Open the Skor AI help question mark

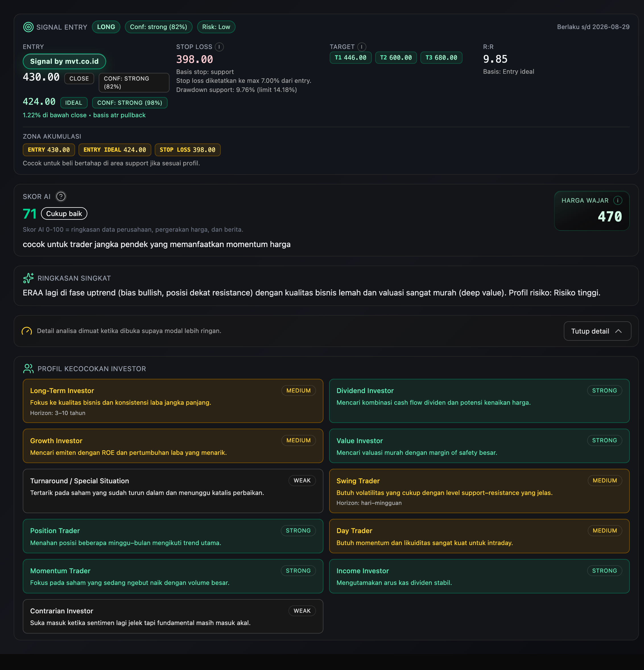[61, 197]
